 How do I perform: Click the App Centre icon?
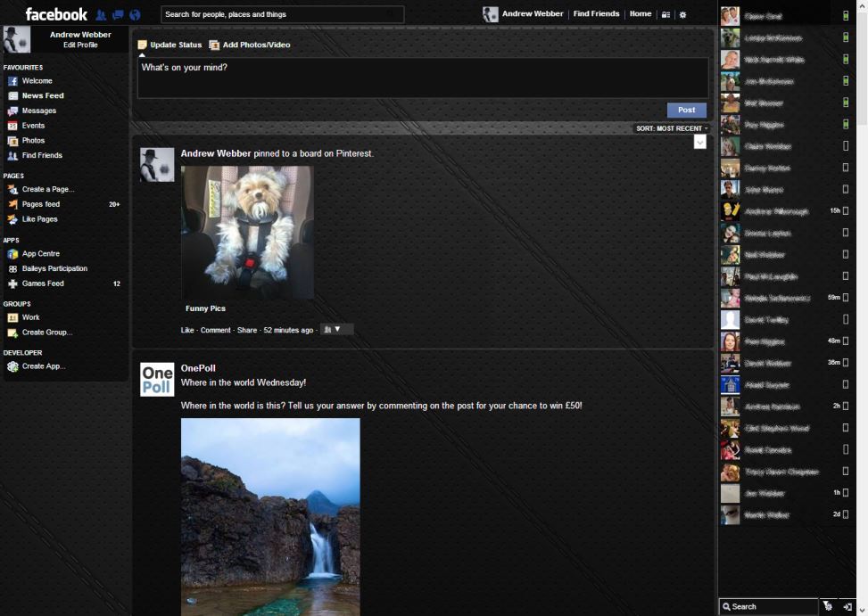point(12,254)
